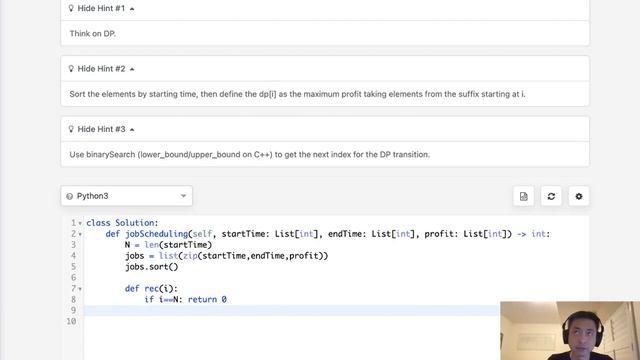
Task: Click hint text about binarySearch lower_bound
Action: pyautogui.click(x=249, y=154)
